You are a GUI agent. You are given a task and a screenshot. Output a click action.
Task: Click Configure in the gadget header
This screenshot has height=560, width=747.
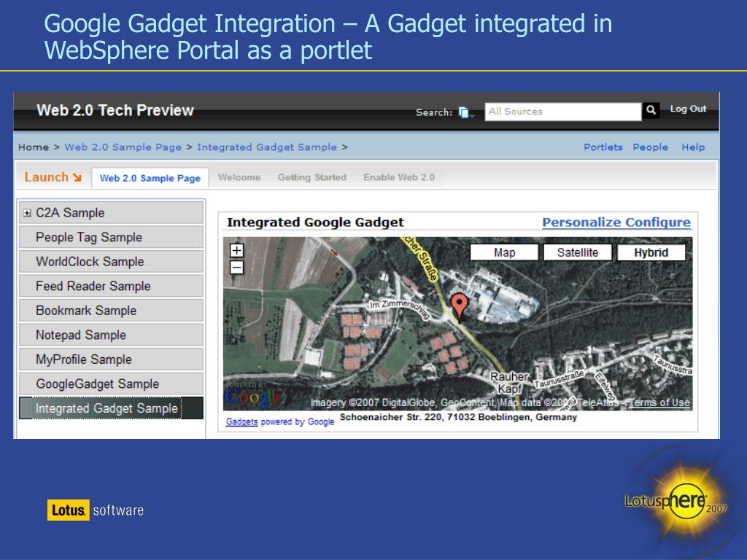[658, 222]
